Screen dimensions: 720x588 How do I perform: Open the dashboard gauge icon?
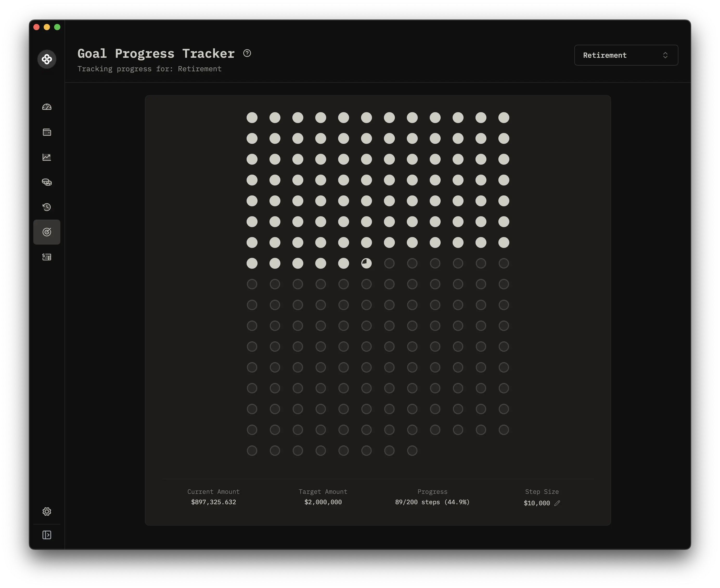47,107
